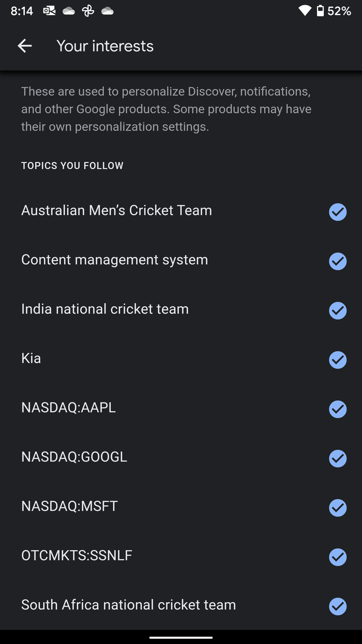Tap the Wi-Fi status icon

click(x=305, y=11)
